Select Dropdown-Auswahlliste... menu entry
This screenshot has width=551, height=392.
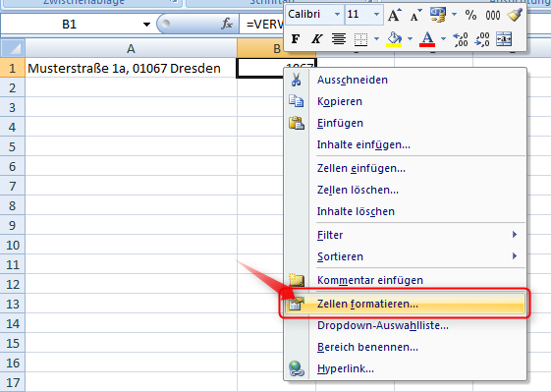(x=406, y=325)
